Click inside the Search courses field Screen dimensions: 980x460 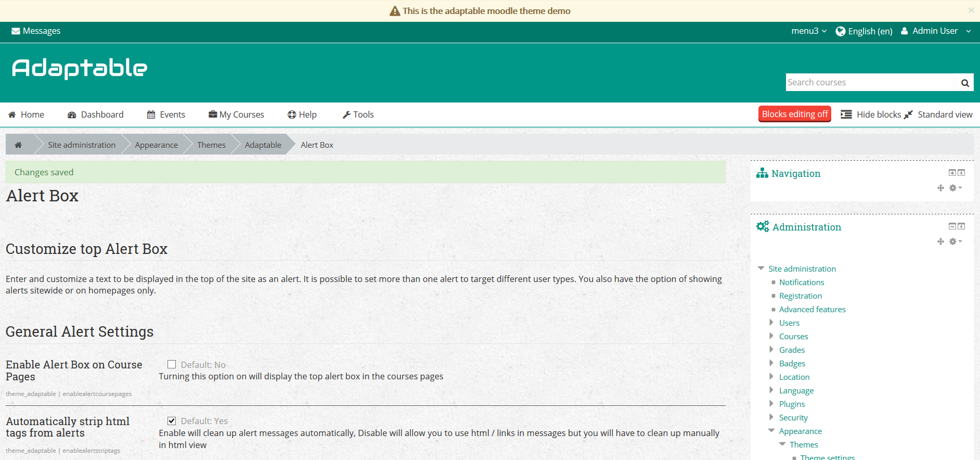(870, 83)
